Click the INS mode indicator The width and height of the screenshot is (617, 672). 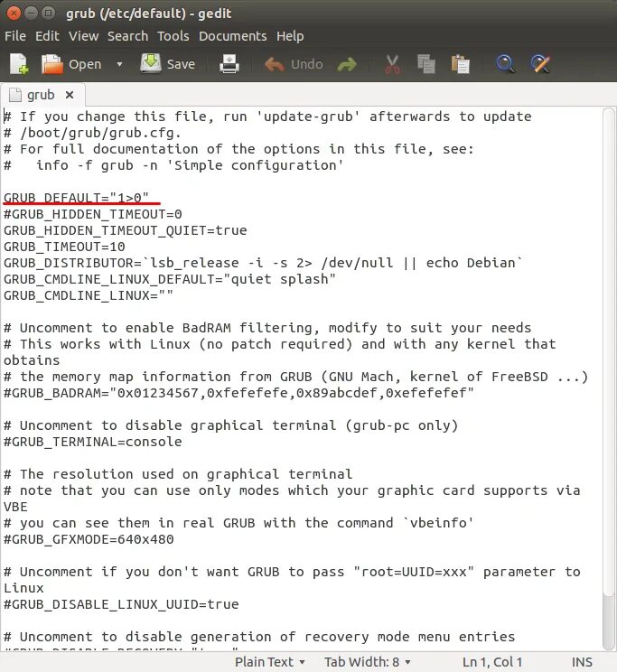pyautogui.click(x=582, y=662)
